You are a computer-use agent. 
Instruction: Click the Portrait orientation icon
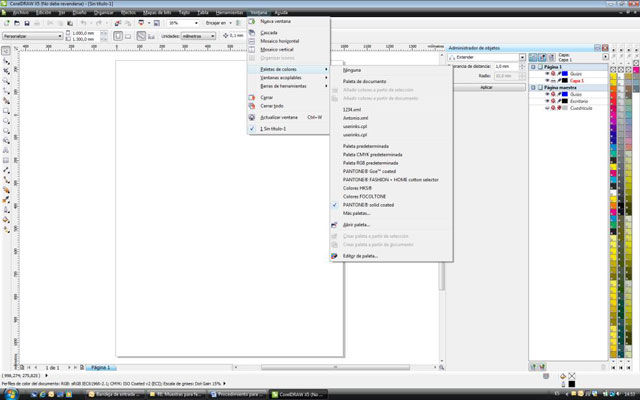[x=117, y=35]
